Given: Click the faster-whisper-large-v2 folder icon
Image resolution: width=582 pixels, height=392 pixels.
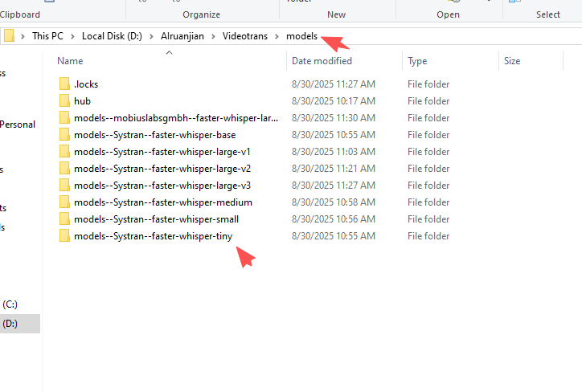Looking at the screenshot, I should pos(64,169).
